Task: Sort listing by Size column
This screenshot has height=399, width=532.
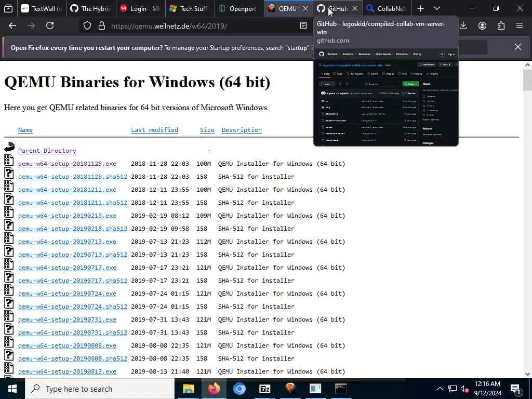Action: (207, 130)
